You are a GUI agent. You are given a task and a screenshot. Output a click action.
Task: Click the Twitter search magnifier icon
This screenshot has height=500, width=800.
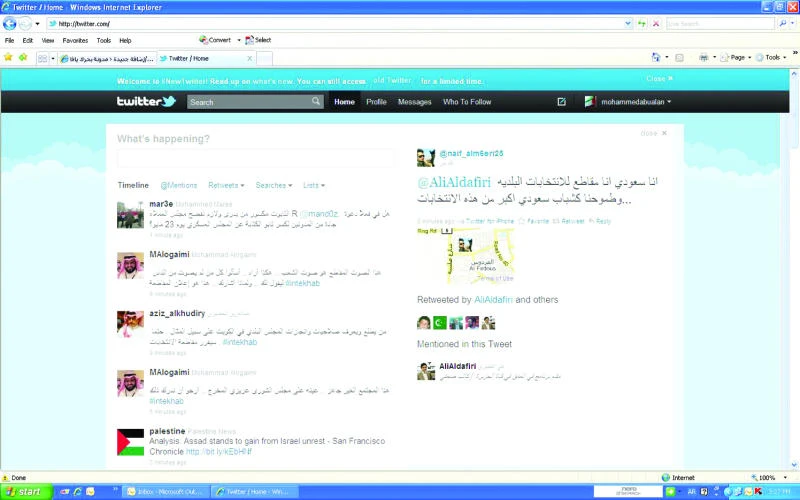(x=316, y=102)
